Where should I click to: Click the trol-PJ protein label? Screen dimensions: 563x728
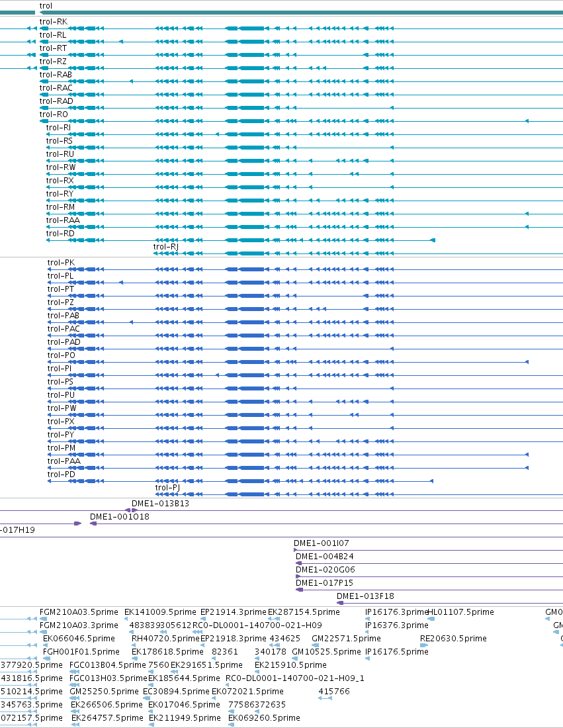point(167,488)
